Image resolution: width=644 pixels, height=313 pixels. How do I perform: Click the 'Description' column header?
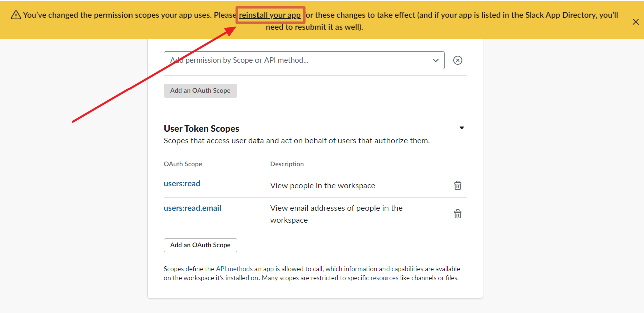[x=287, y=164]
